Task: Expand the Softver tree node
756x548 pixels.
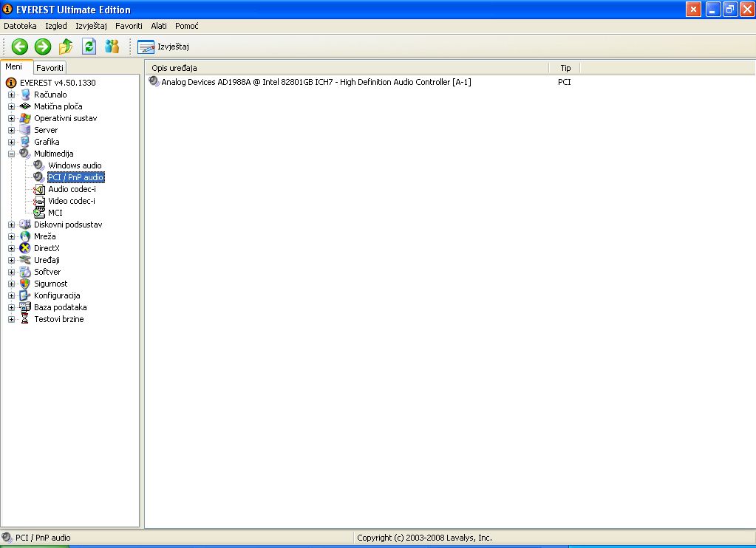Action: click(12, 272)
